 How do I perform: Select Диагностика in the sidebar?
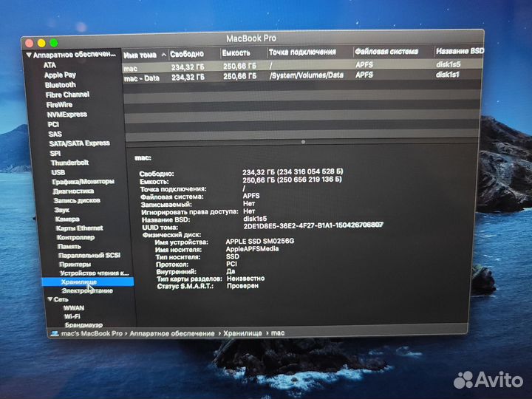(x=73, y=191)
